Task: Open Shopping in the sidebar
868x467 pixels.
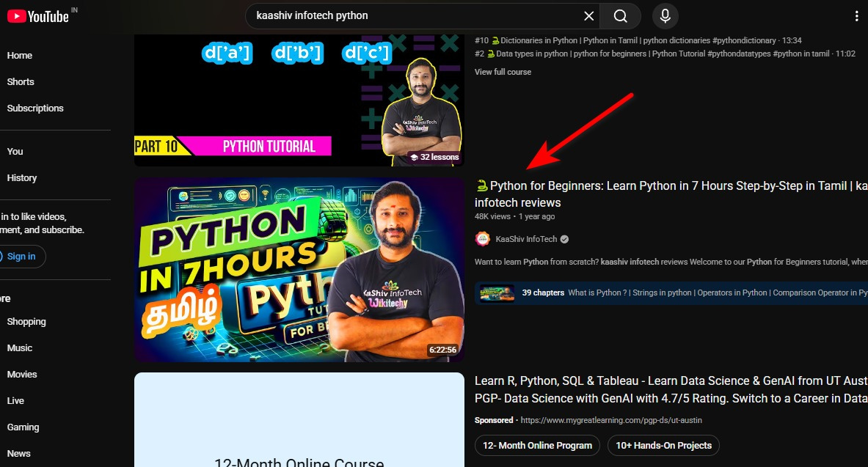Action: pyautogui.click(x=26, y=322)
